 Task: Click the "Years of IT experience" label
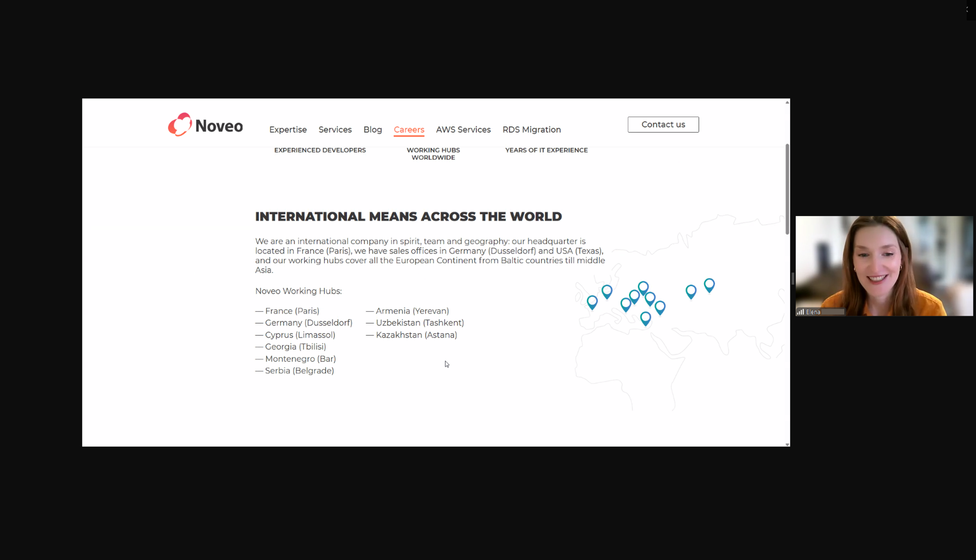tap(546, 150)
